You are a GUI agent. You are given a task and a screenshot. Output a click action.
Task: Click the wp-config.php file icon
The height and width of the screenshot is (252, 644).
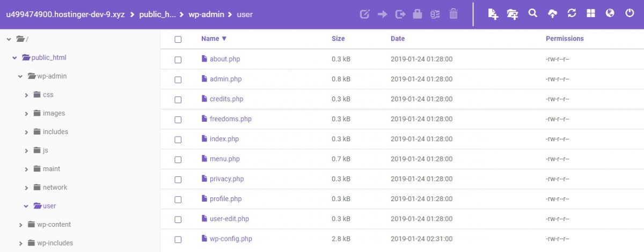[x=204, y=239]
